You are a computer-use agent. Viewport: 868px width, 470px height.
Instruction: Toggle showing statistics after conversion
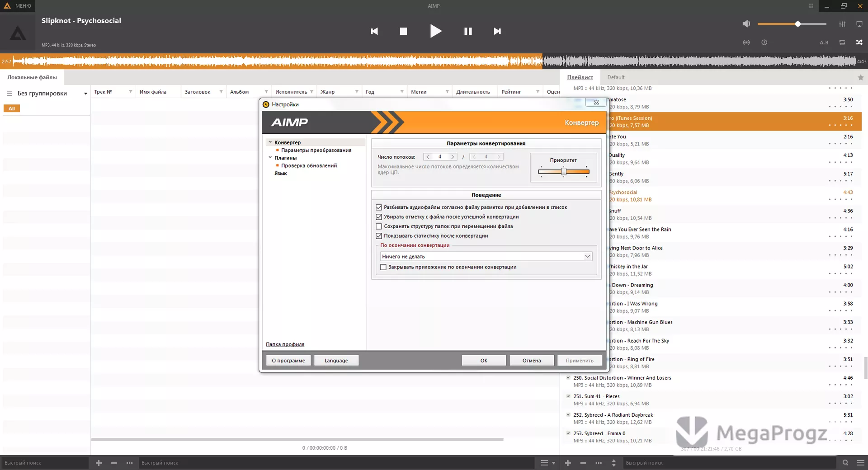pyautogui.click(x=379, y=236)
